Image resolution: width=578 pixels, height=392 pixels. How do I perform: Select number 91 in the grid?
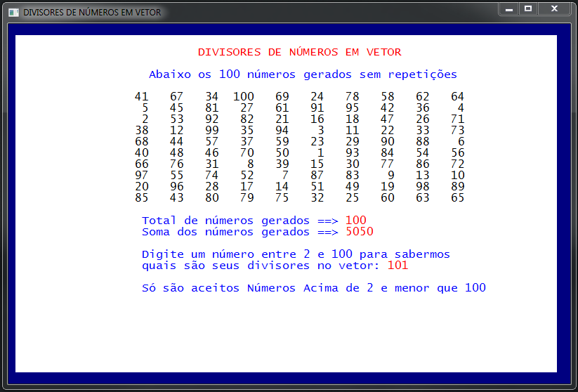point(317,108)
